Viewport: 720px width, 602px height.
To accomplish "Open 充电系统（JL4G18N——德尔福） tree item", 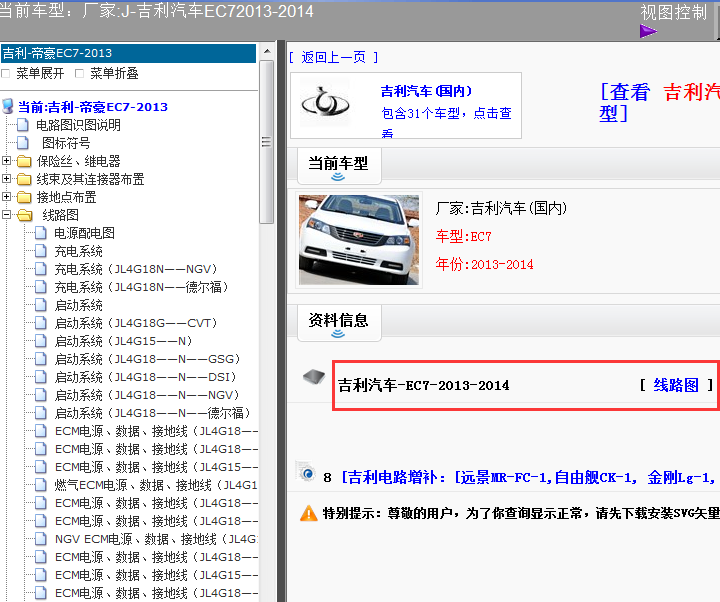I will pos(142,287).
